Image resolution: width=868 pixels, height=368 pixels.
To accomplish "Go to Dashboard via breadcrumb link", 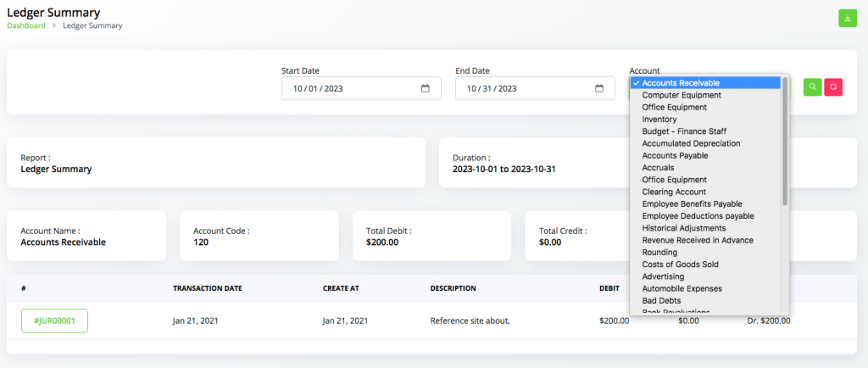I will click(26, 25).
